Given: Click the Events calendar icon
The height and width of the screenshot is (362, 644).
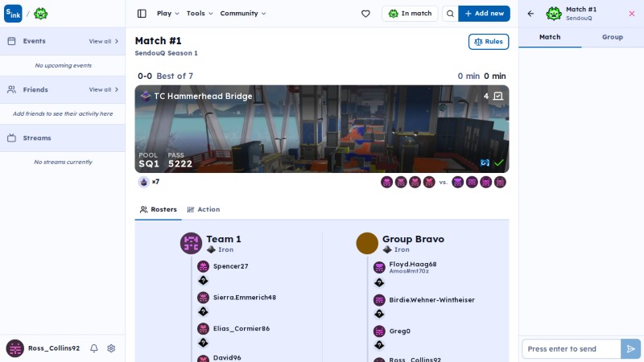Looking at the screenshot, I should click(x=11, y=41).
